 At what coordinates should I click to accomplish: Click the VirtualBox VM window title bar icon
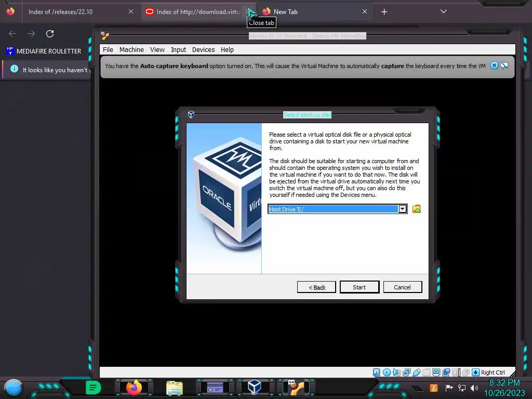pyautogui.click(x=105, y=35)
